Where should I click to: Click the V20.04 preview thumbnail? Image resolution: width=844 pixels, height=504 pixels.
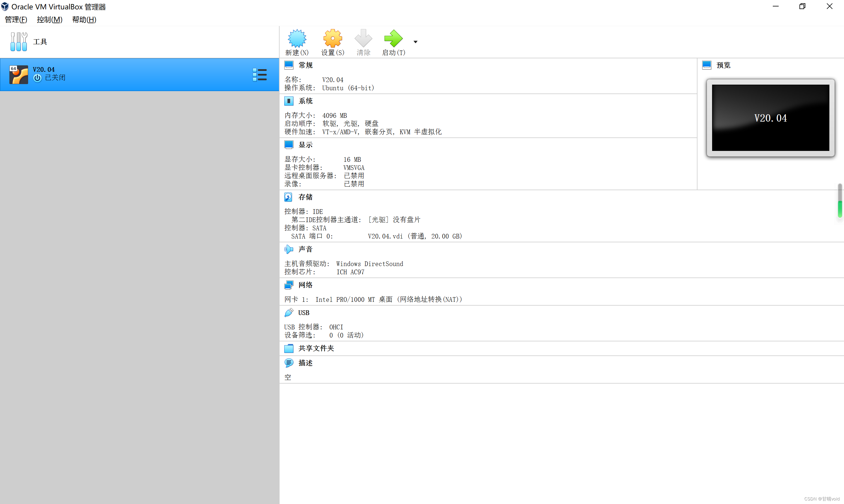click(x=771, y=118)
